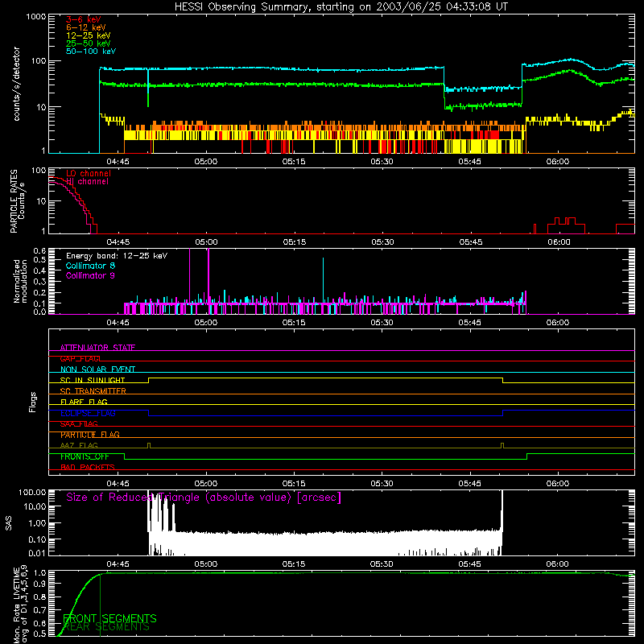
Task: Click the 100.00 tick on the SAS axis
Action: pyautogui.click(x=32, y=492)
